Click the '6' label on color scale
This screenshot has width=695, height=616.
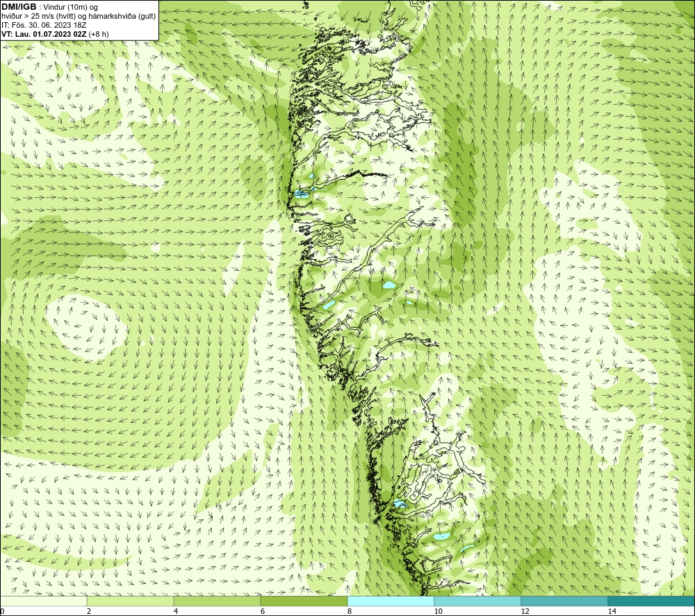[263, 611]
